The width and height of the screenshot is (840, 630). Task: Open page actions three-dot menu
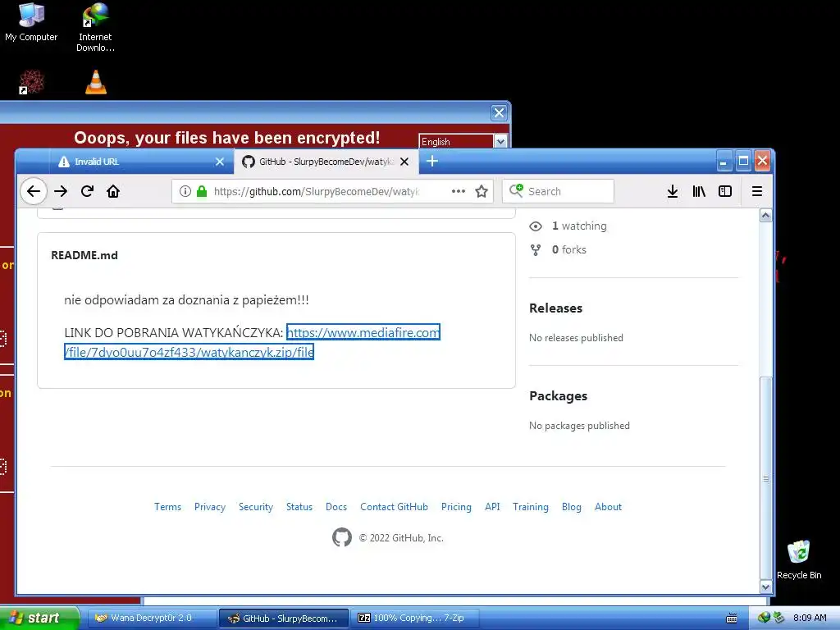tap(458, 191)
